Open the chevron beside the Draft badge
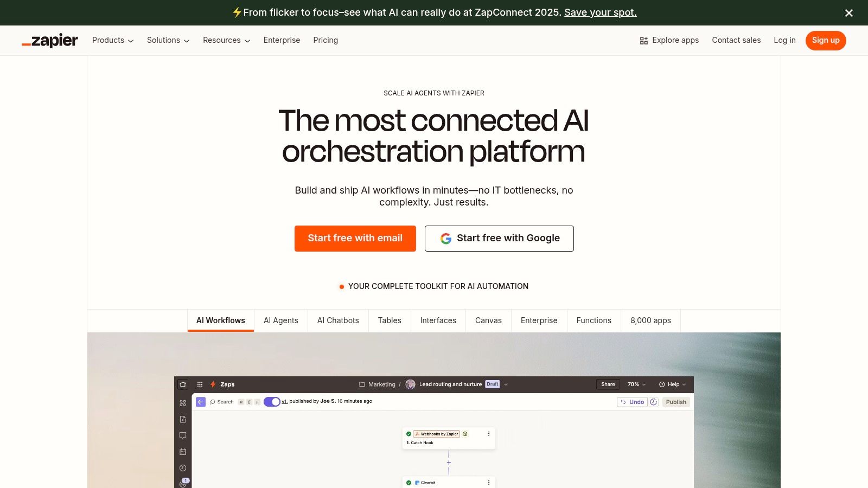Image resolution: width=868 pixels, height=488 pixels. pos(506,384)
